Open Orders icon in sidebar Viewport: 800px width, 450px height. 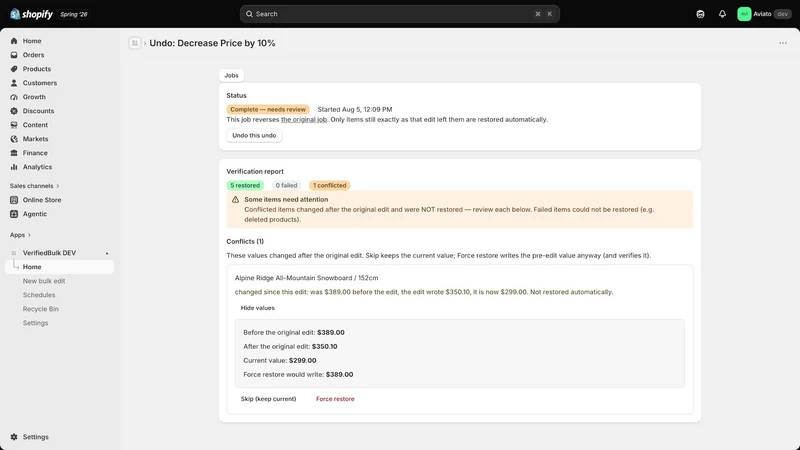coord(14,55)
